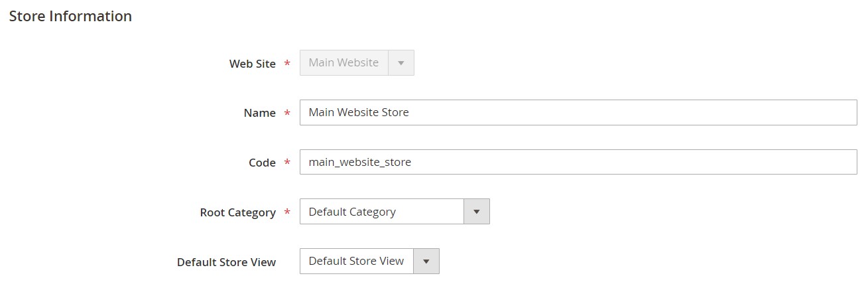Click the 'Name' field label
This screenshot has height=294, width=868.
pos(259,113)
